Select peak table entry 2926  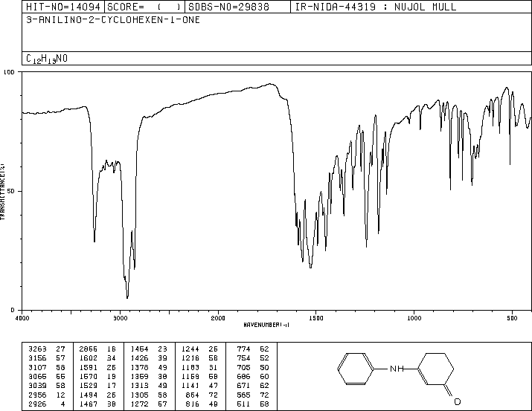[x=37, y=404]
